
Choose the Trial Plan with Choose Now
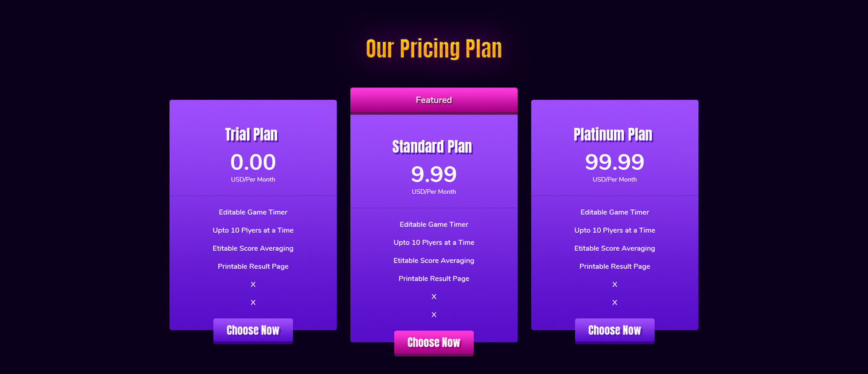coord(253,331)
